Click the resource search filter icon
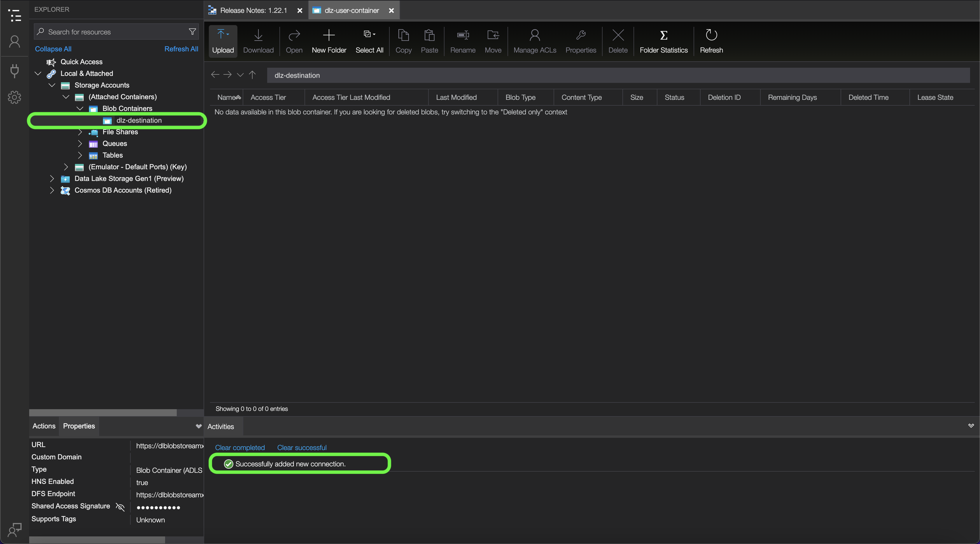 192,32
